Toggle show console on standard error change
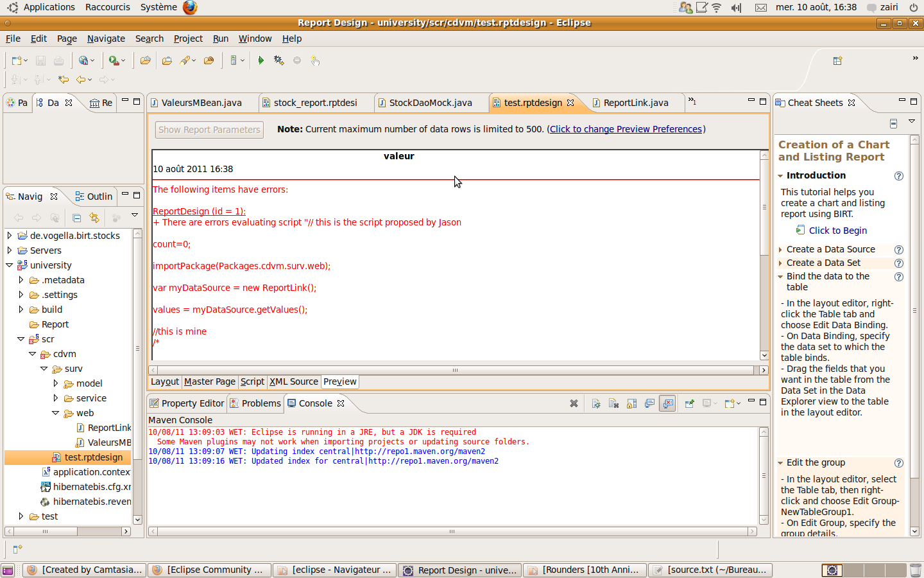Viewport: 924px width, 578px height. point(668,403)
